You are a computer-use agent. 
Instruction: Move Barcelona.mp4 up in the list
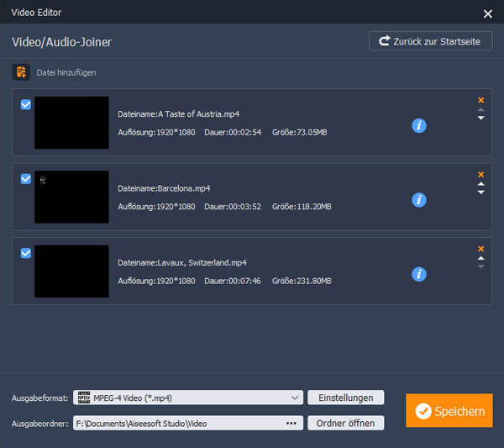click(x=480, y=183)
